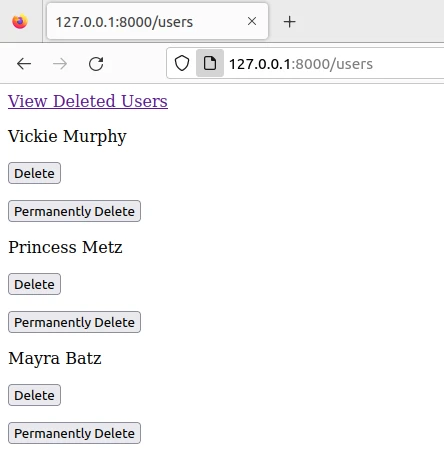Delete user Princess Metz
Image resolution: width=444 pixels, height=457 pixels.
[x=34, y=284]
